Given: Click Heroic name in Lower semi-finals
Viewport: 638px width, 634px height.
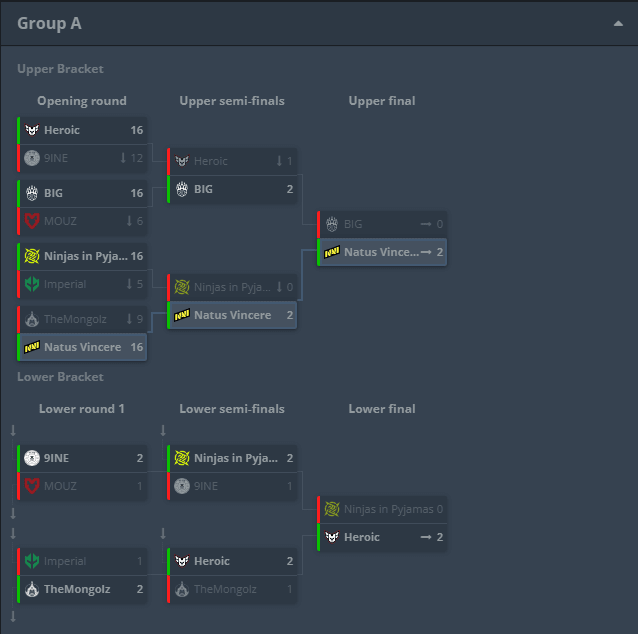Looking at the screenshot, I should pyautogui.click(x=212, y=561).
